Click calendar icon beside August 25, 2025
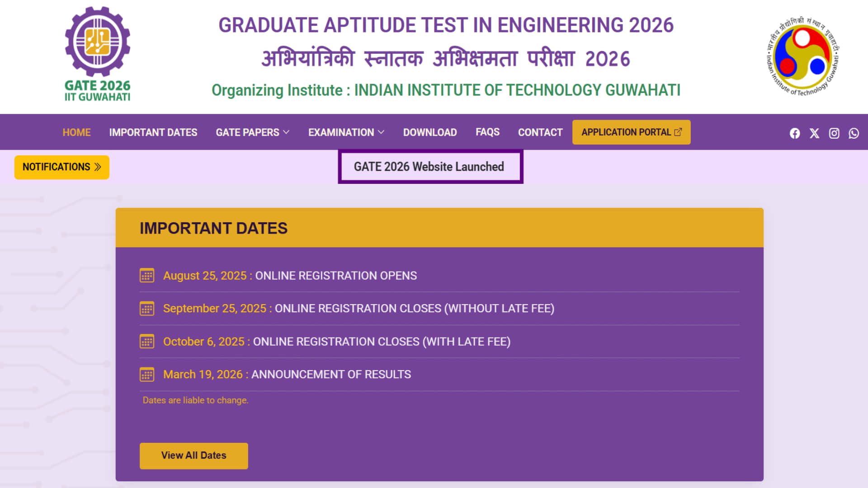868x488 pixels. 147,276
